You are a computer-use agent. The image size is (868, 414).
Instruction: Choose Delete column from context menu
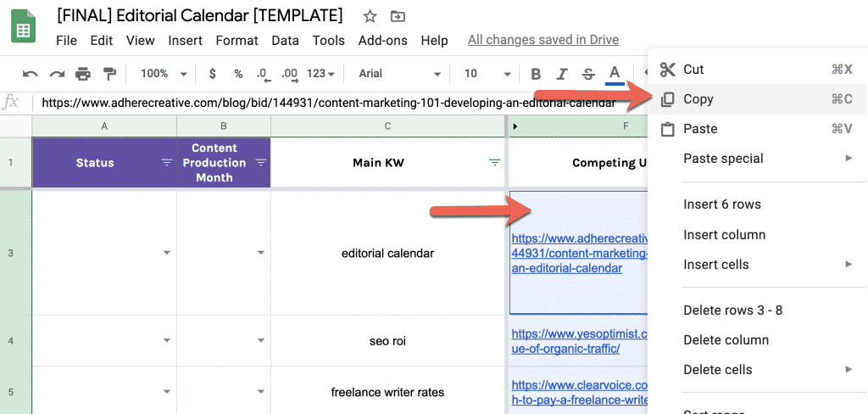pos(757,339)
